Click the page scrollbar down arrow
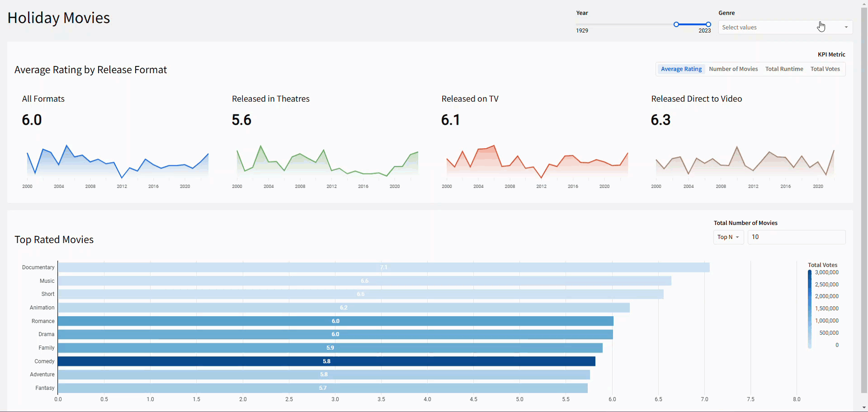 tap(864, 408)
